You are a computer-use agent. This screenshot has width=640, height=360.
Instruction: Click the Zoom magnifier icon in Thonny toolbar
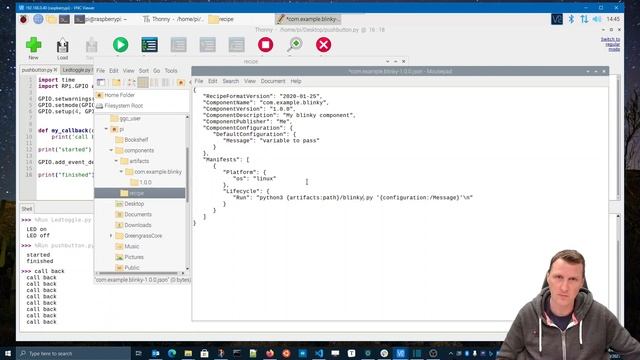point(295,44)
